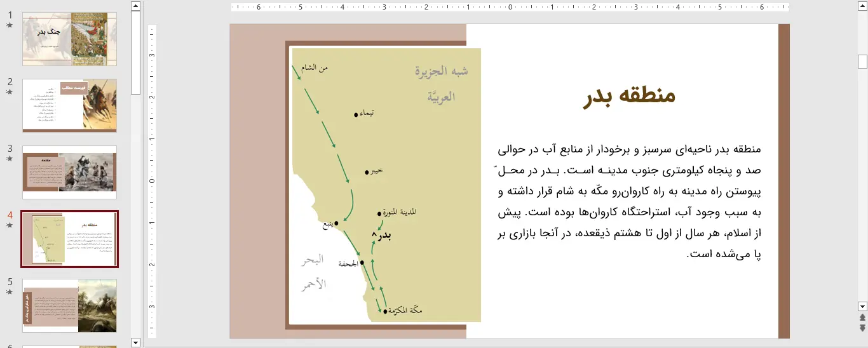Click the main editor vertical scrollbar thumb
Viewport: 868px width, 348px height.
pyautogui.click(x=862, y=61)
